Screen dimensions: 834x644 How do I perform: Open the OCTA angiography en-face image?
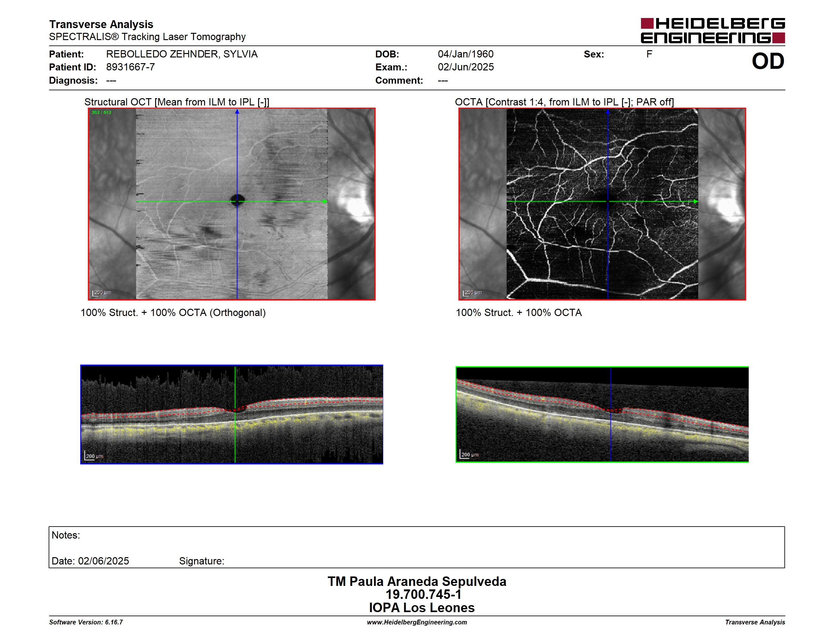(602, 204)
